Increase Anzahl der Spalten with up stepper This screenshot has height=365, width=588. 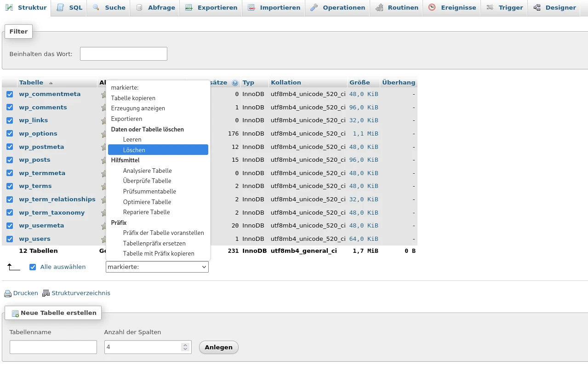tap(185, 344)
